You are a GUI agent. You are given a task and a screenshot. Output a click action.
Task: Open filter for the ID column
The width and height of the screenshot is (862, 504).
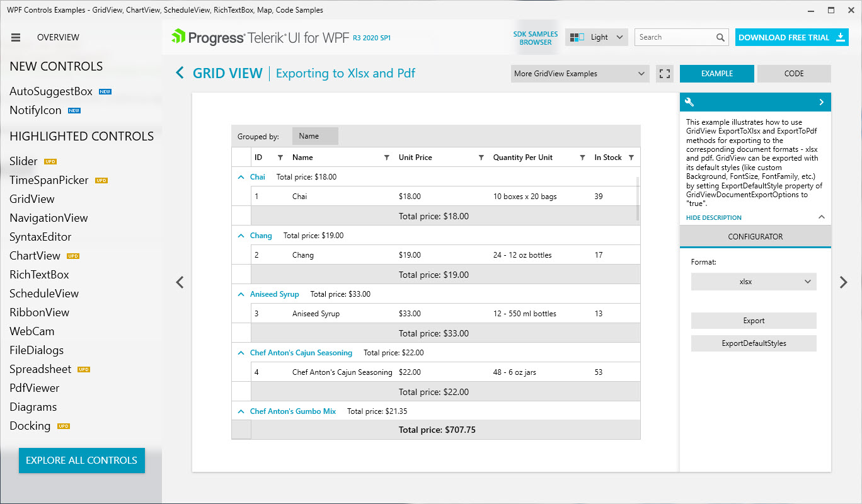(280, 157)
